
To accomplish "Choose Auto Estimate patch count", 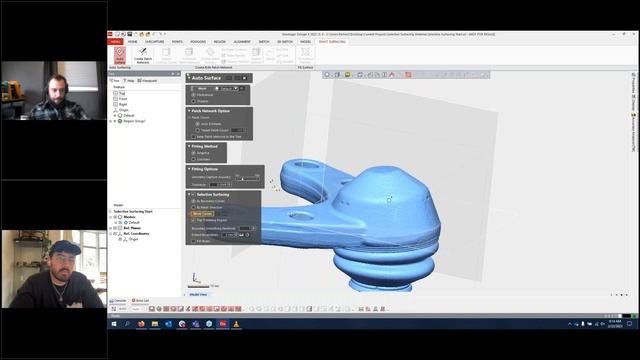I will click(x=198, y=124).
